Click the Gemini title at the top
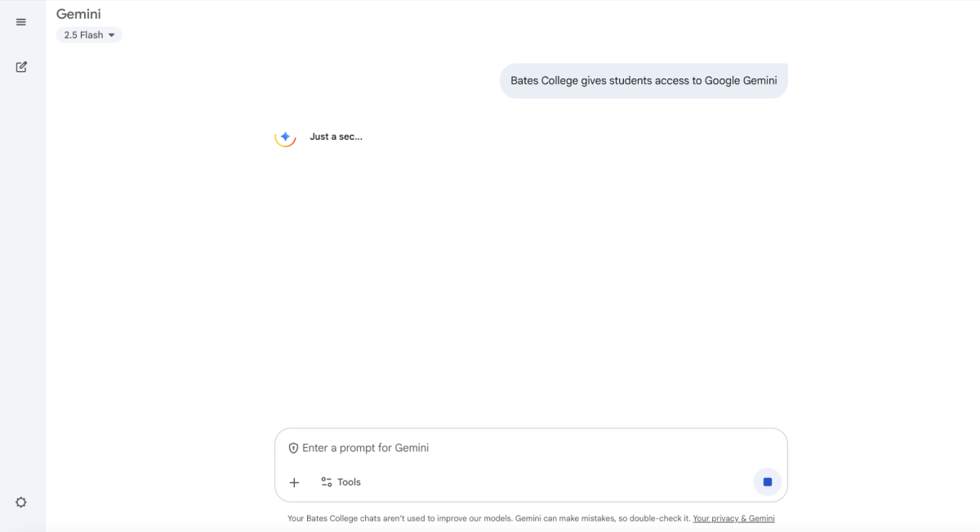Screen dimensions: 980x532 pos(78,14)
